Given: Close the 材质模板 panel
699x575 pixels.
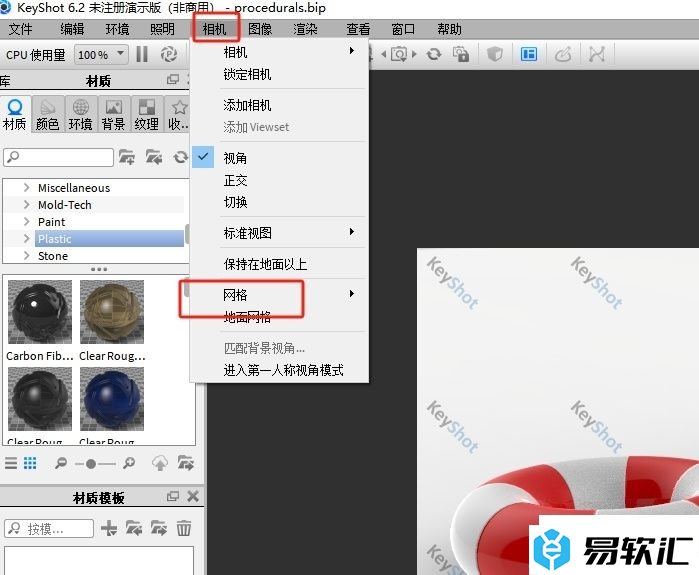Looking at the screenshot, I should click(193, 496).
